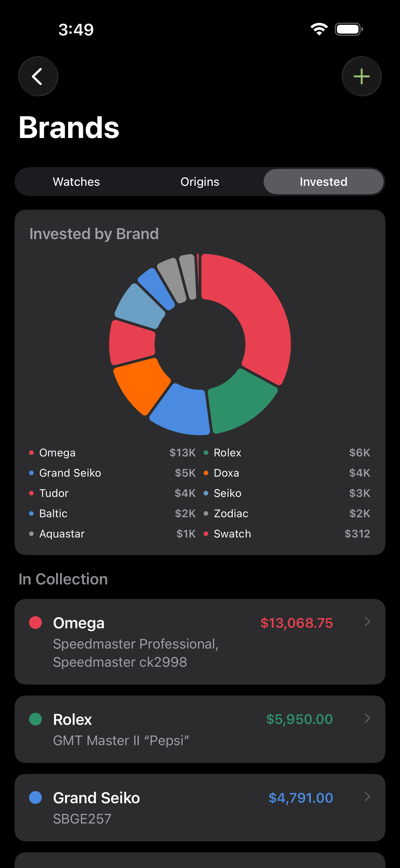Viewport: 400px width, 868px height.
Task: Tap the Wi-Fi status icon
Action: tap(319, 29)
